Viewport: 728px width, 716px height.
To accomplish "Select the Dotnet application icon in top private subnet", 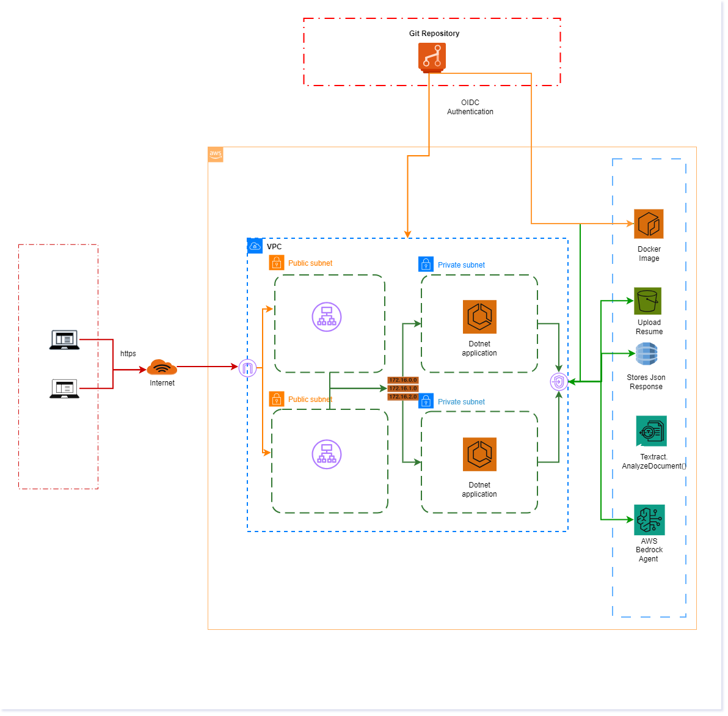I will (479, 317).
